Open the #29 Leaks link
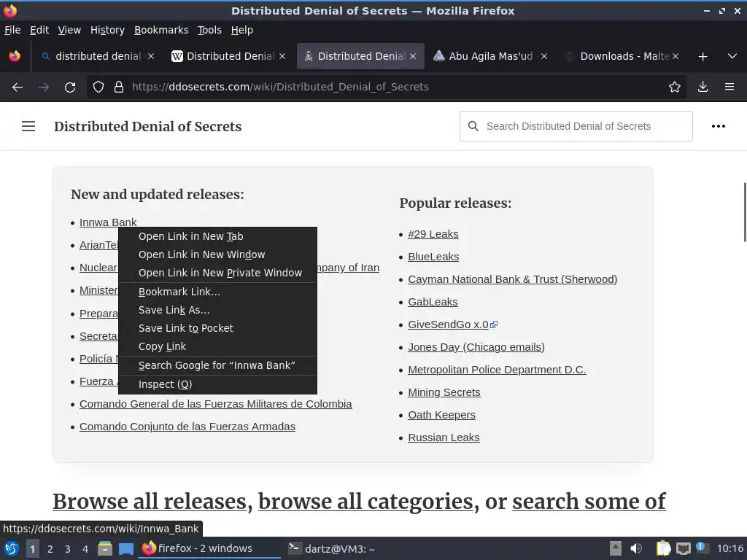The image size is (747, 560). click(433, 234)
